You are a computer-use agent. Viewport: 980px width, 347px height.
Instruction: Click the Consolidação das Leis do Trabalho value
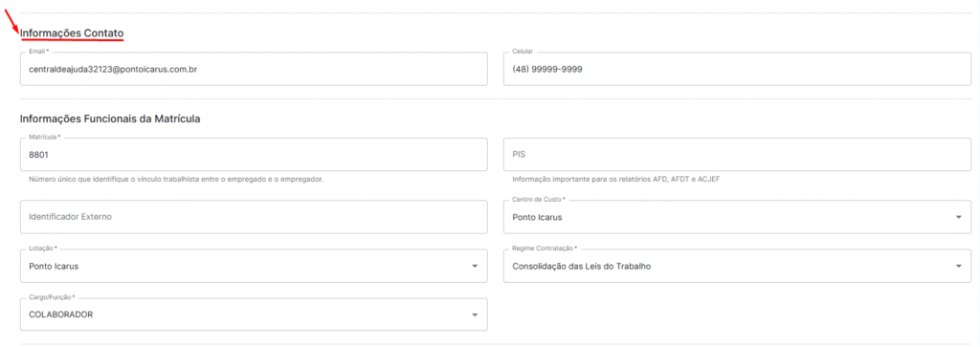coord(581,267)
